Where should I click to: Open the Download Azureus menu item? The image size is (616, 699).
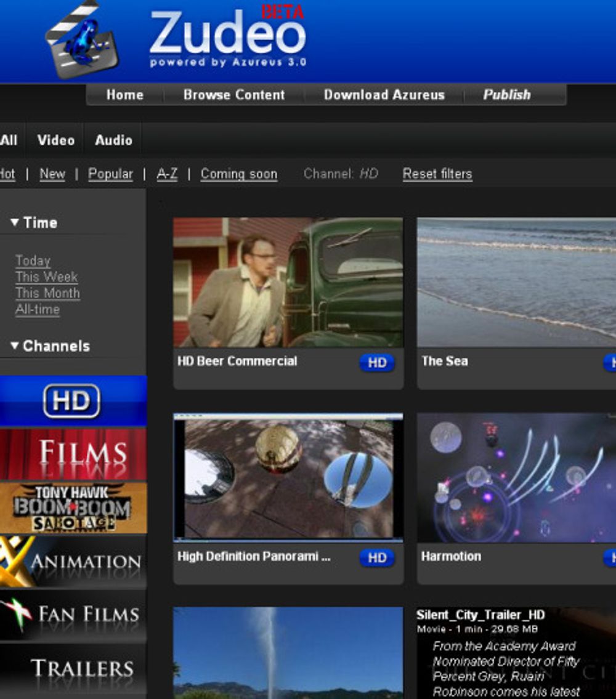click(384, 94)
